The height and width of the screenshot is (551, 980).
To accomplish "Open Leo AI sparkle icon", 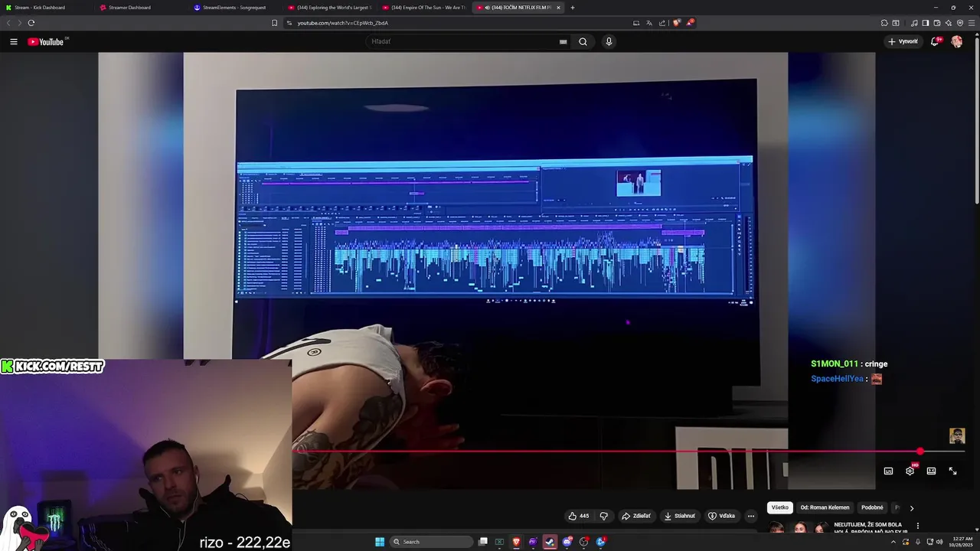I will pyautogui.click(x=949, y=23).
